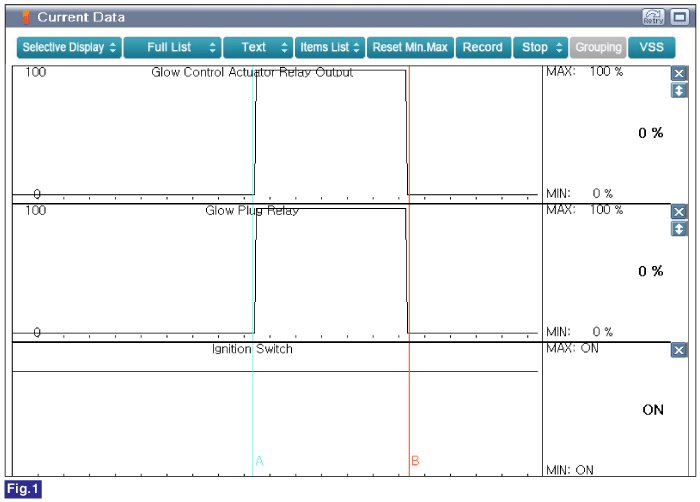This screenshot has width=700, height=502.
Task: Open the Items List dropdown
Action: click(x=330, y=47)
